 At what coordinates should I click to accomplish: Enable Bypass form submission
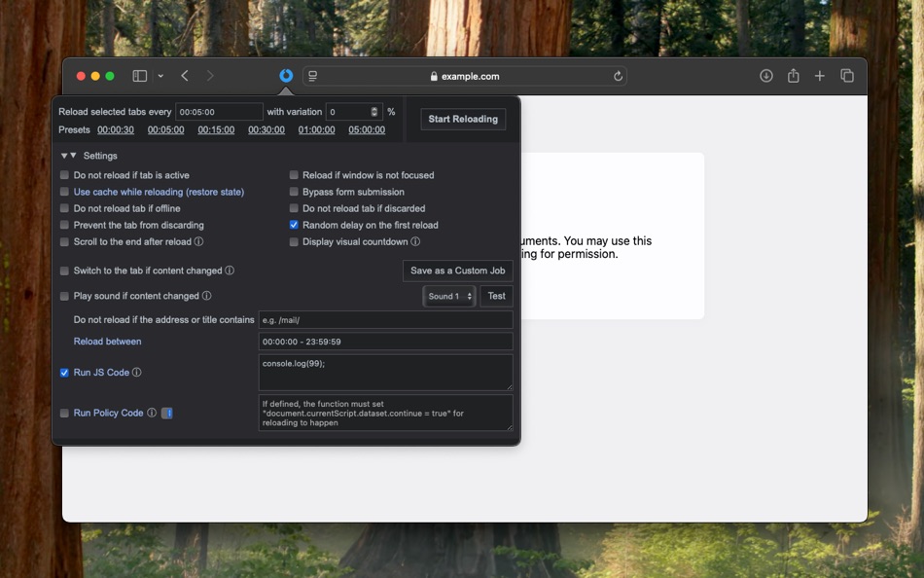coord(294,192)
